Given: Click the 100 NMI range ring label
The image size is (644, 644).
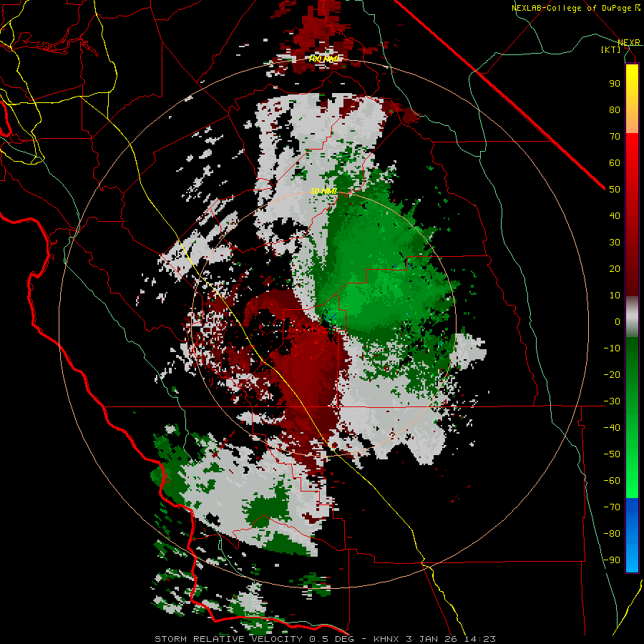Looking at the screenshot, I should point(323,59).
